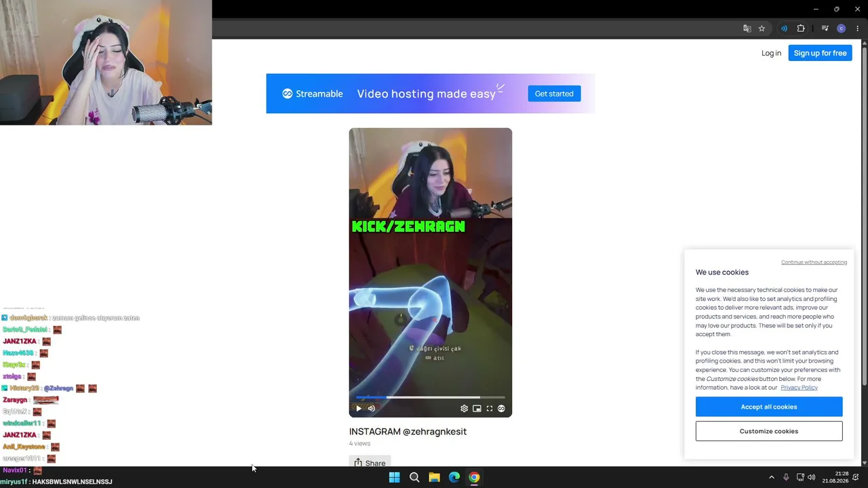Image resolution: width=868 pixels, height=488 pixels.
Task: Click chat username Anil_Keystone
Action: click(24, 447)
